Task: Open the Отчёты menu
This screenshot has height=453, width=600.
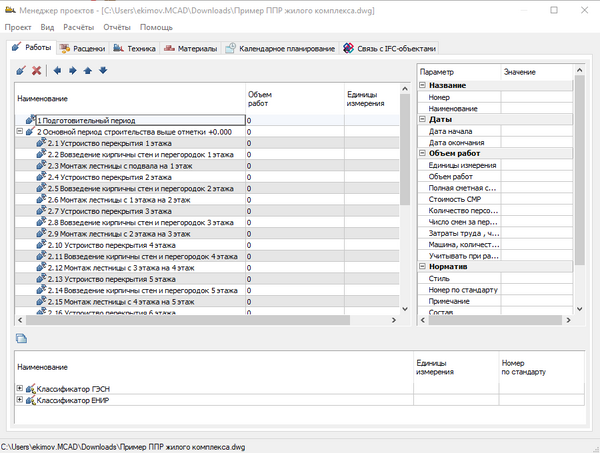Action: [117, 27]
